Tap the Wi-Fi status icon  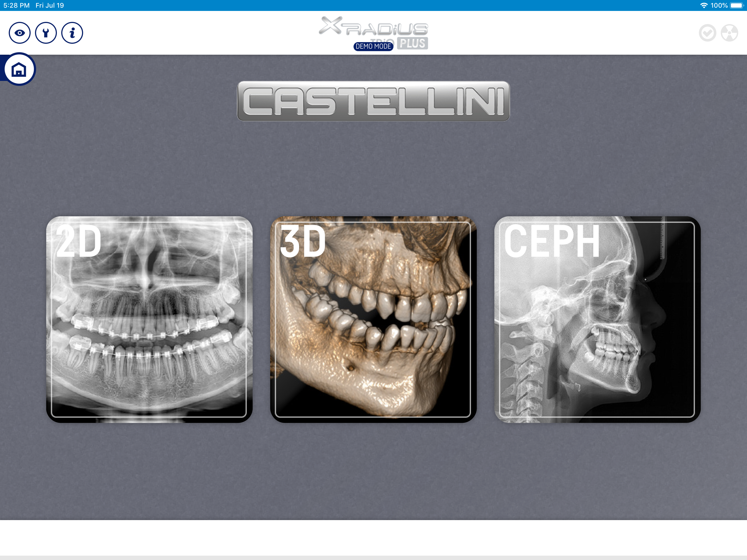point(704,5)
